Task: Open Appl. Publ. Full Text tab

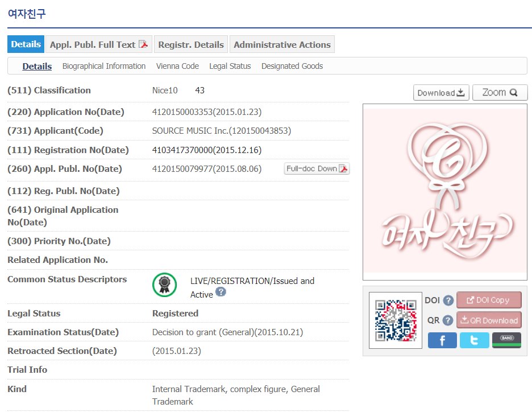Action: 99,44
